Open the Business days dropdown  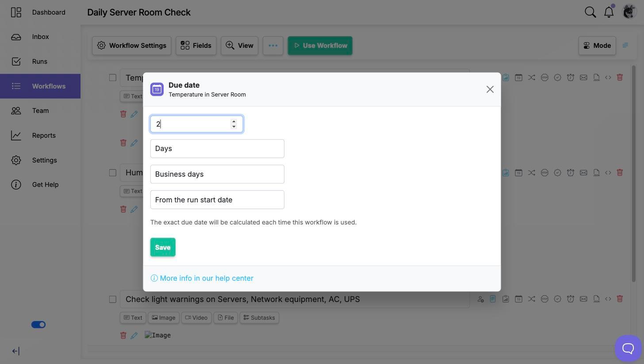tap(217, 174)
